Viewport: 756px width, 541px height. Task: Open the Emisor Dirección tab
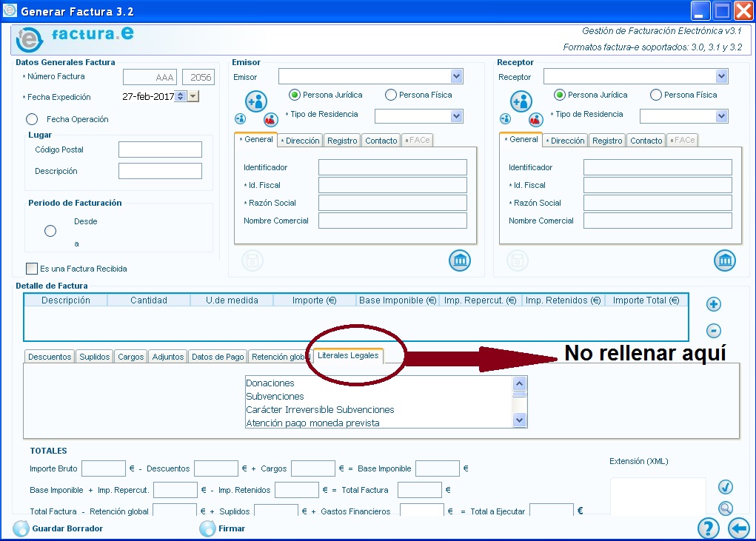pyautogui.click(x=301, y=141)
